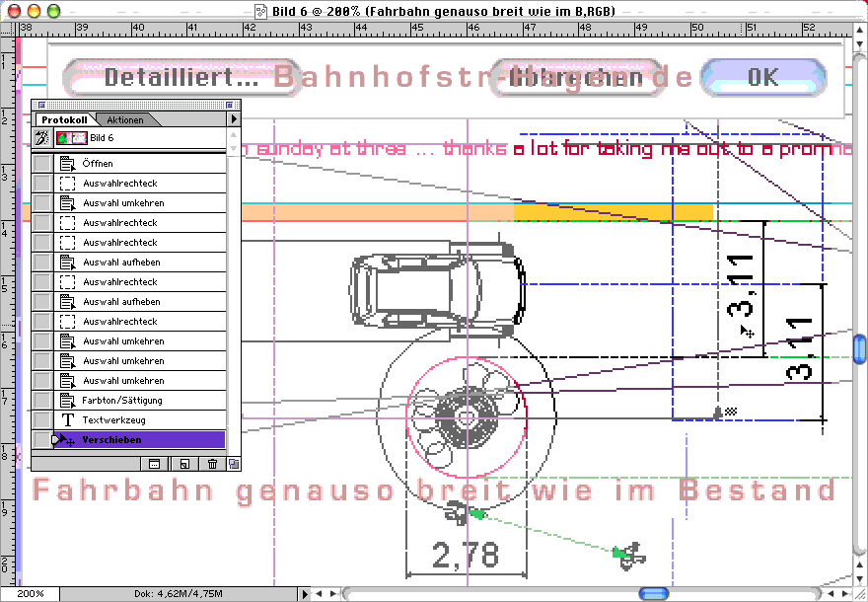
Task: Open the Protokoll palette flyout menu
Action: pos(234,119)
